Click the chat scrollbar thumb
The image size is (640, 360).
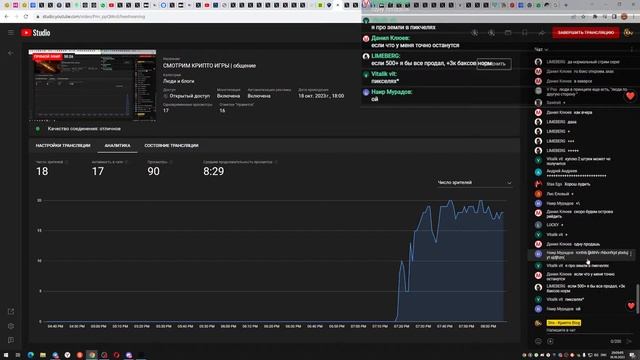(637, 298)
